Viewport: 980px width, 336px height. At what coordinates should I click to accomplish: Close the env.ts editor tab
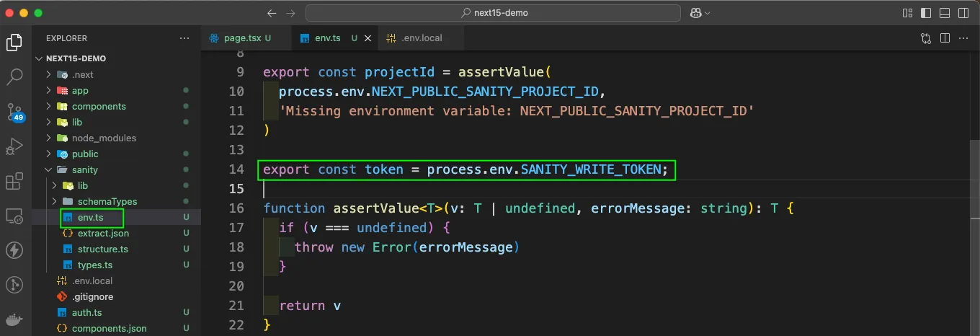tap(368, 38)
